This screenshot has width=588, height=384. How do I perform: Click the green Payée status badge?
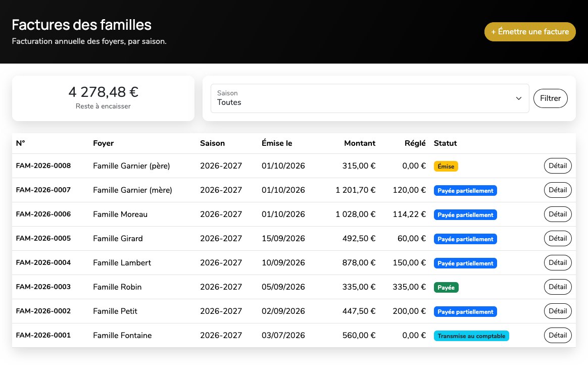pos(446,287)
